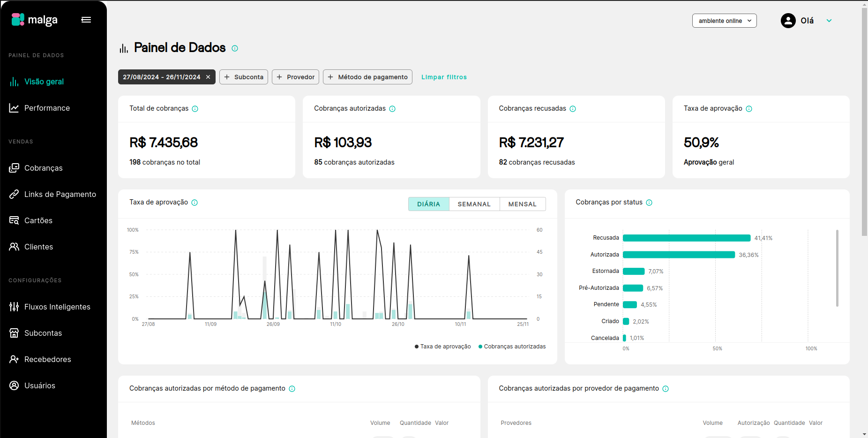The width and height of the screenshot is (868, 438).
Task: Click the Performance line chart icon
Action: pos(14,108)
